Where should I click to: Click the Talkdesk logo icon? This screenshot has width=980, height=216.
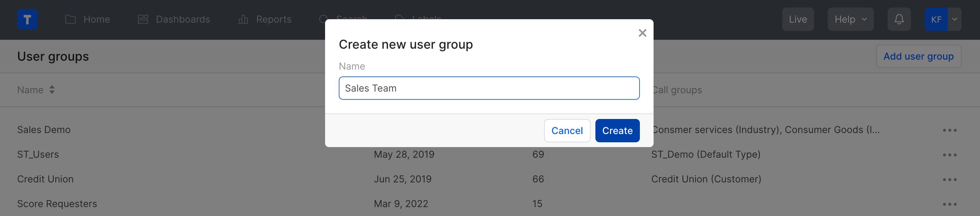coord(27,19)
